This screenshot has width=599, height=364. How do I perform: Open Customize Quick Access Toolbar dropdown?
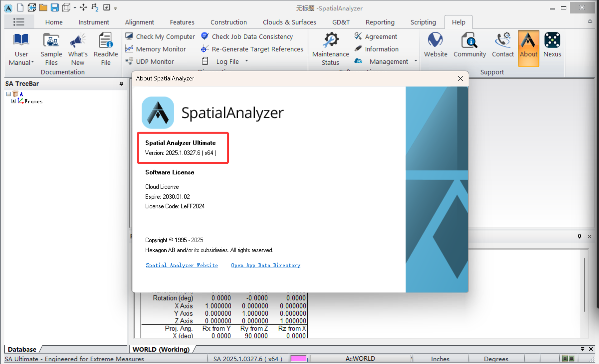click(115, 8)
